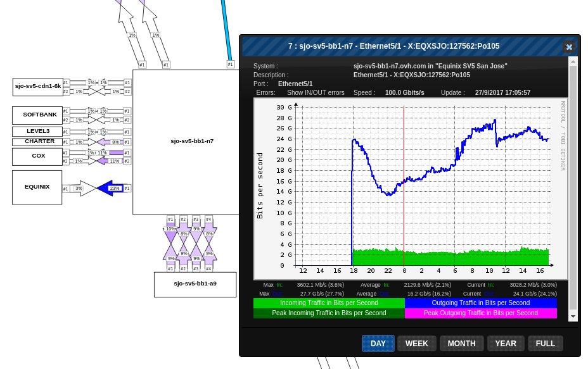Screen dimensions: 588x369
Task: Click the Max In value 3602.1 Mb/s
Action: (320, 285)
